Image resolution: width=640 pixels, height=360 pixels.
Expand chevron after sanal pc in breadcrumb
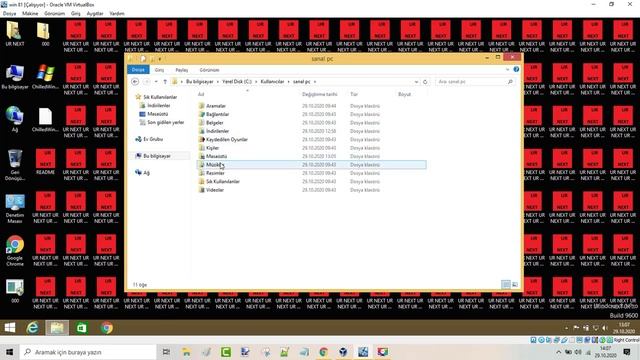(315, 82)
